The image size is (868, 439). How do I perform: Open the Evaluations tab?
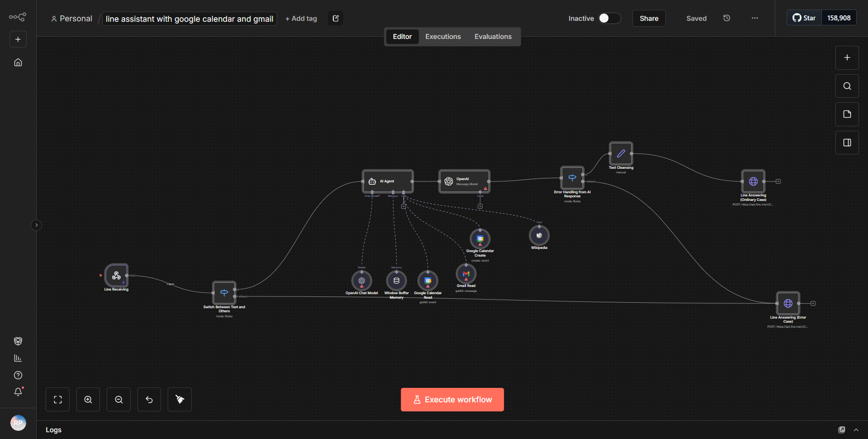coord(493,36)
